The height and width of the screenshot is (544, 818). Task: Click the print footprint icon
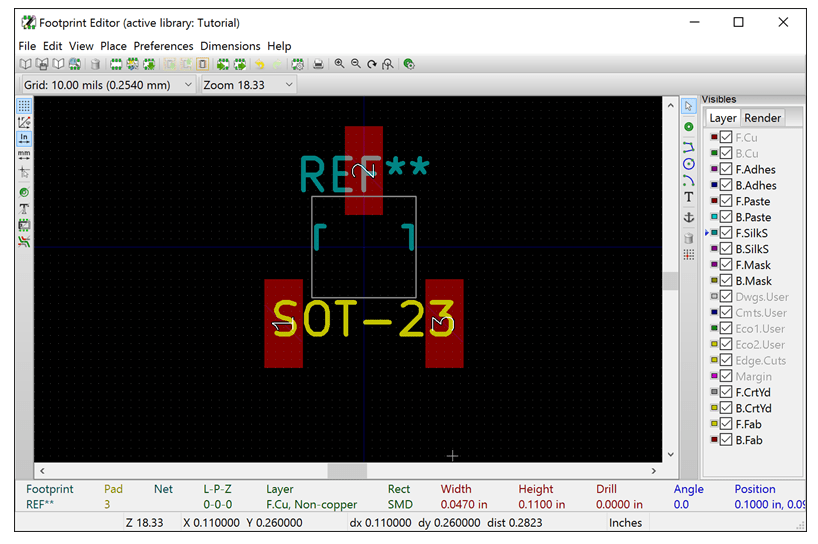(318, 64)
